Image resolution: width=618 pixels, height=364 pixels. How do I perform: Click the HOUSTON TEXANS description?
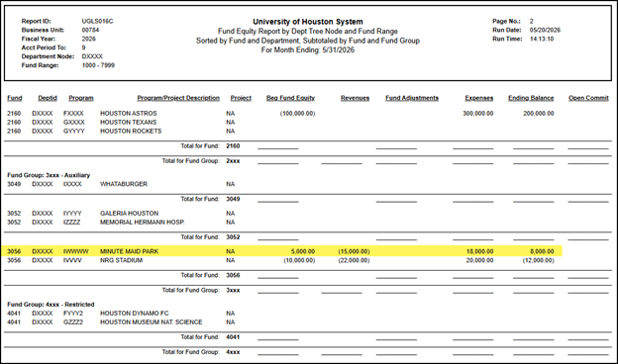tap(129, 123)
